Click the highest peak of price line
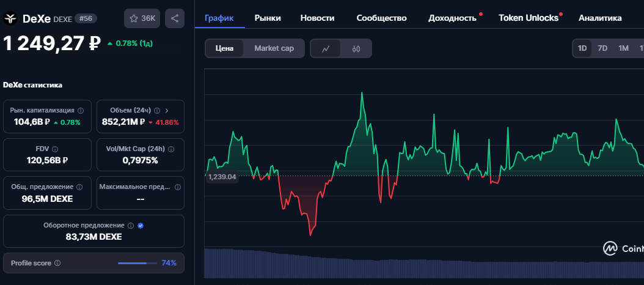The width and height of the screenshot is (644, 285). (x=362, y=93)
